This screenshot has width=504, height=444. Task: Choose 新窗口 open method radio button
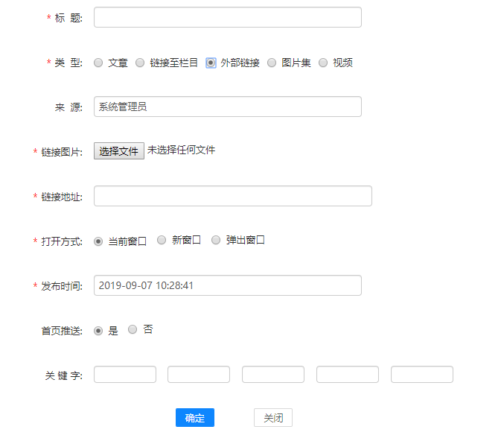(162, 240)
